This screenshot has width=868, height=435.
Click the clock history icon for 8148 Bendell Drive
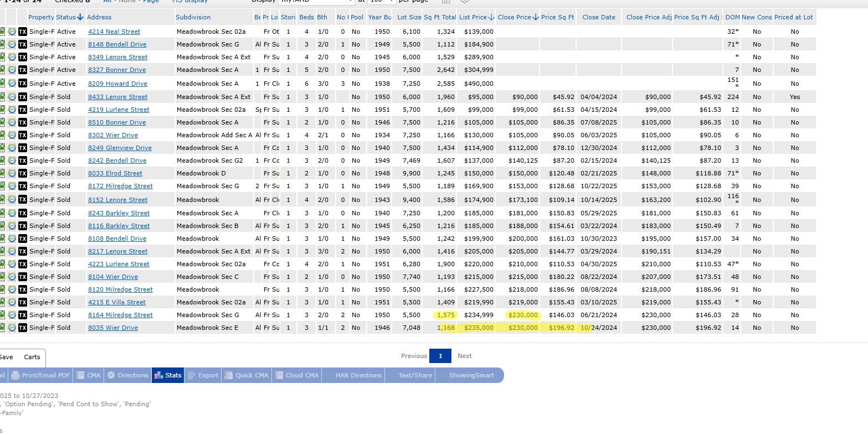pyautogui.click(x=12, y=44)
